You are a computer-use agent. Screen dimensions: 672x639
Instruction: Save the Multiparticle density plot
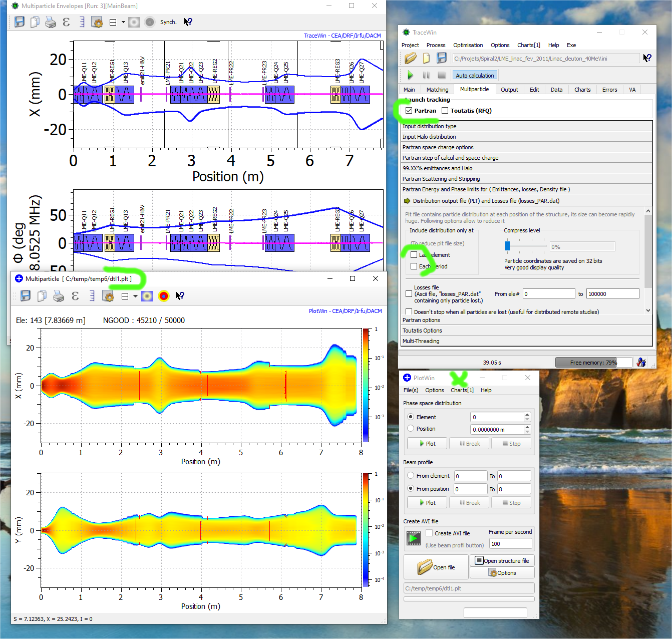coord(26,296)
